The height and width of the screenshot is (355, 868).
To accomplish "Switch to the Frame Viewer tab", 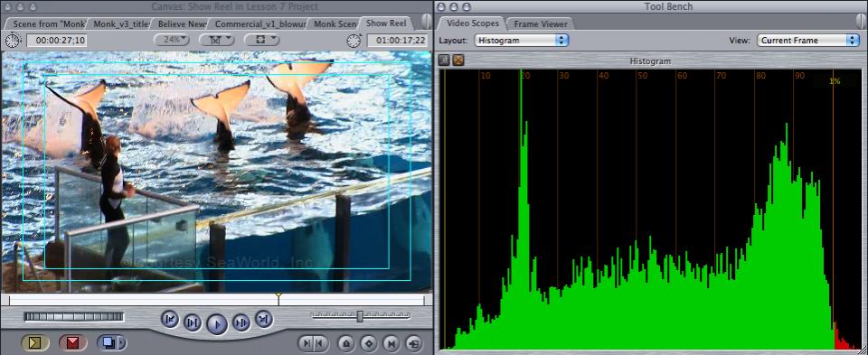I will [541, 23].
